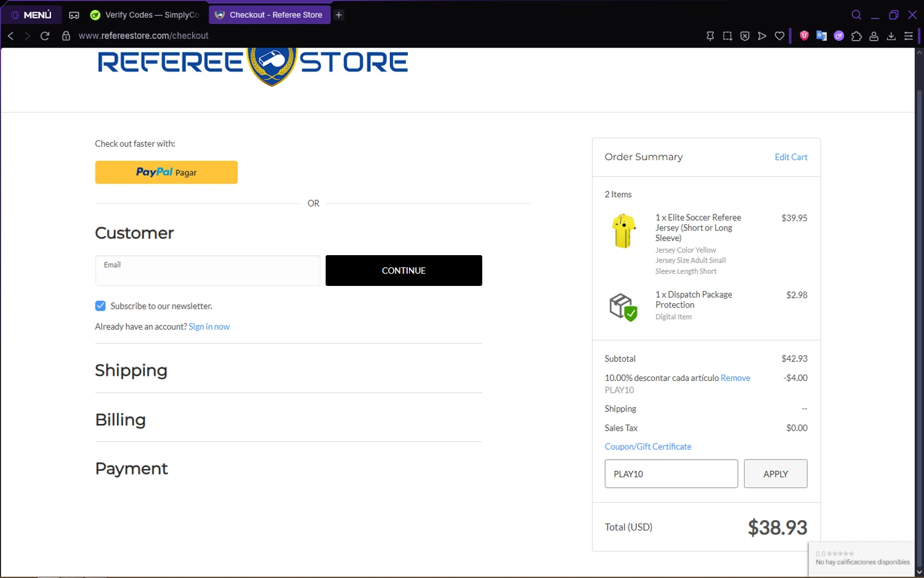Go back to the previous page
The image size is (924, 578).
pos(10,36)
